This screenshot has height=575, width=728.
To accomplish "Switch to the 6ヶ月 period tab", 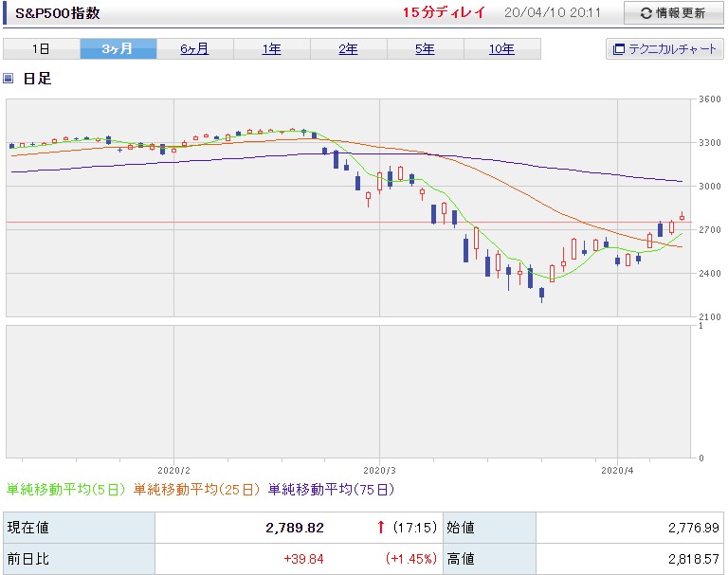I will coord(194,48).
